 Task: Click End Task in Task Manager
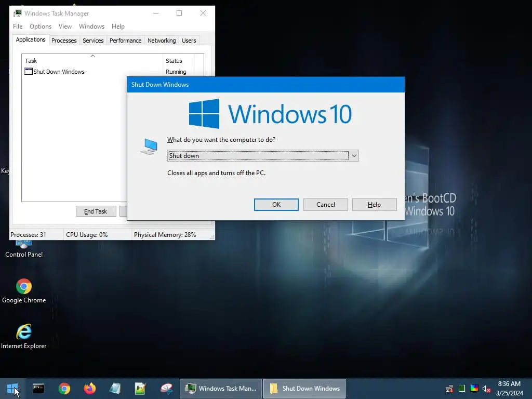[96, 211]
